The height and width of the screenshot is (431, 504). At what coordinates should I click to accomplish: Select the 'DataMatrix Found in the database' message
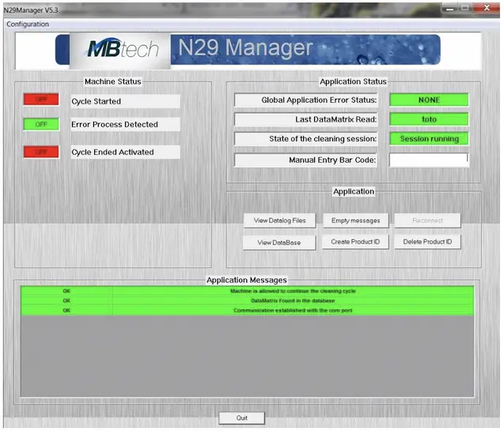[x=293, y=301]
